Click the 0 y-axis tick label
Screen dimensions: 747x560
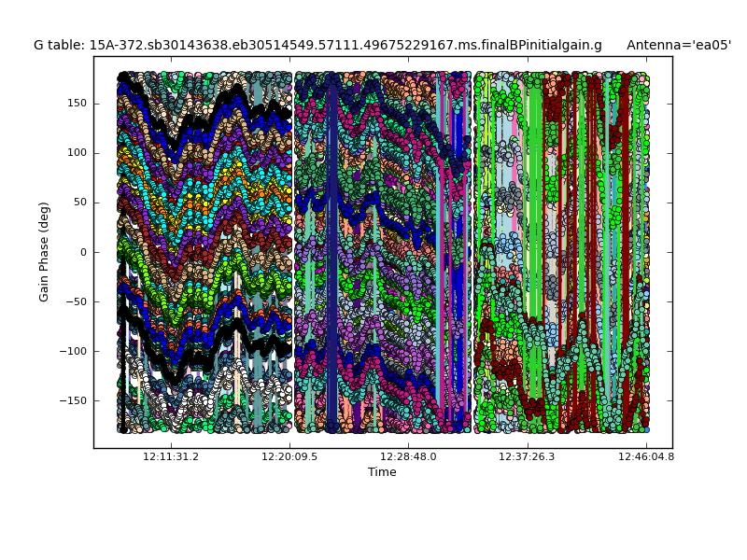coord(83,252)
